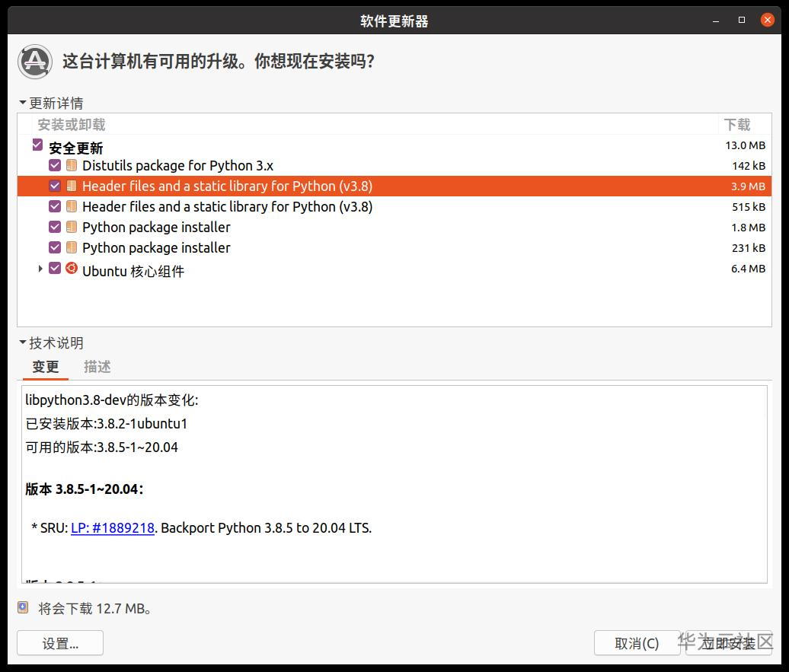The width and height of the screenshot is (789, 672).
Task: Collapse the 更新详情 section
Action: coord(23,103)
